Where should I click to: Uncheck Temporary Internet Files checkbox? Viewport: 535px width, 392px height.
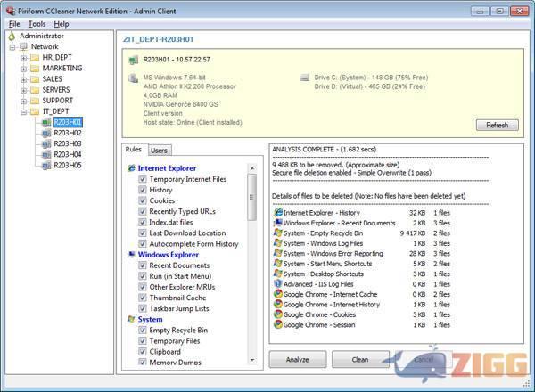point(143,179)
